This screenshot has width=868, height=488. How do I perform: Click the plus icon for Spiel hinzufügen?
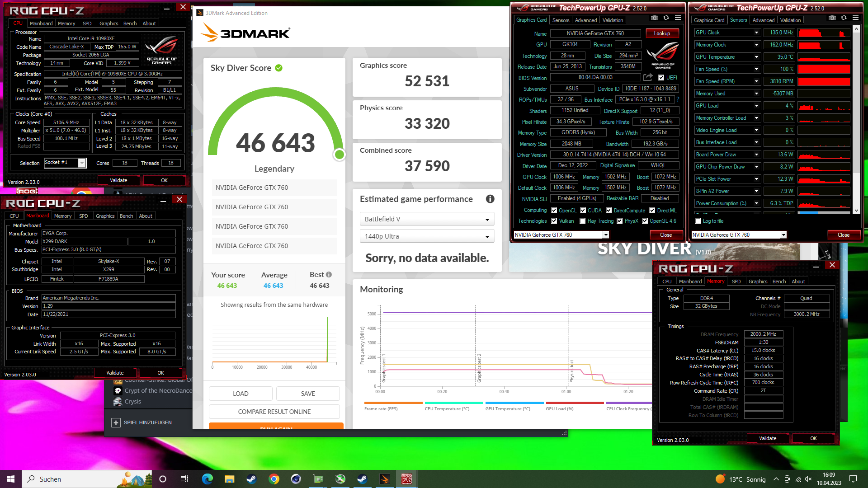pos(116,422)
